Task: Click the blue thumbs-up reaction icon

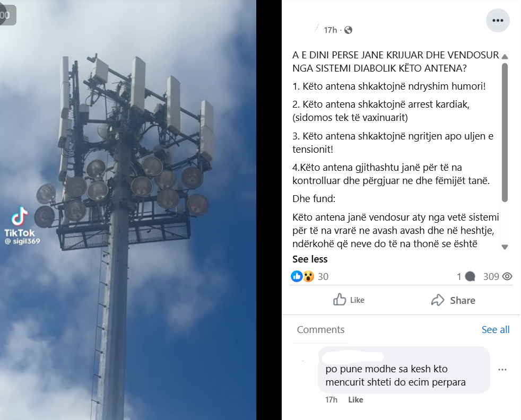Action: tap(297, 276)
